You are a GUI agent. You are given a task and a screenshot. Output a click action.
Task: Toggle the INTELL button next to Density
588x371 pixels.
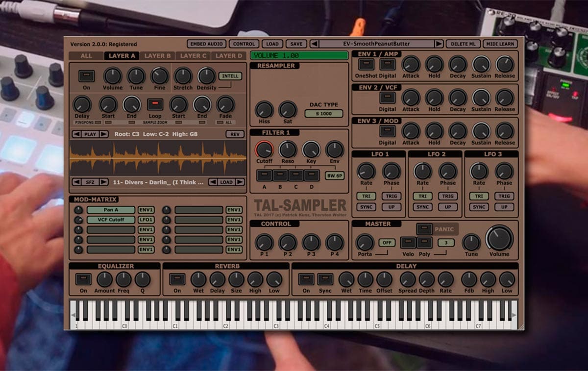coord(230,76)
